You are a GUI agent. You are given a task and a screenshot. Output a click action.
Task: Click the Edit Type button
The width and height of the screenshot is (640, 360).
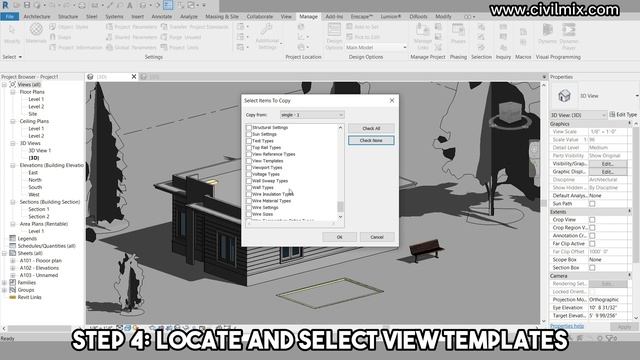coord(623,115)
